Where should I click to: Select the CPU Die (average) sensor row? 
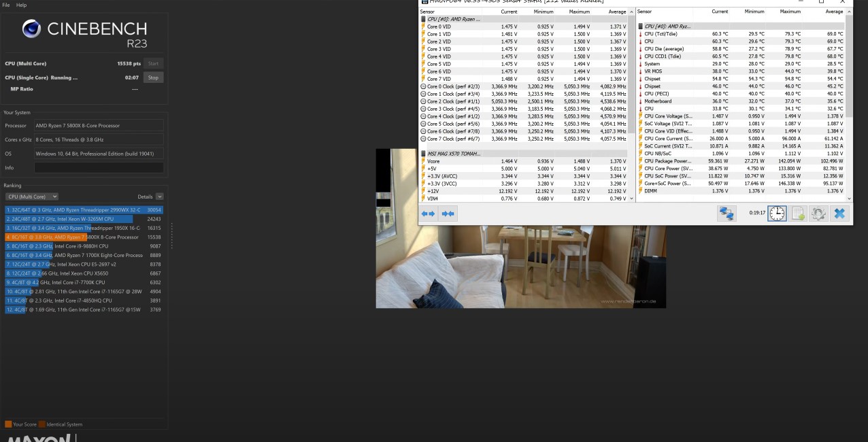[741, 49]
